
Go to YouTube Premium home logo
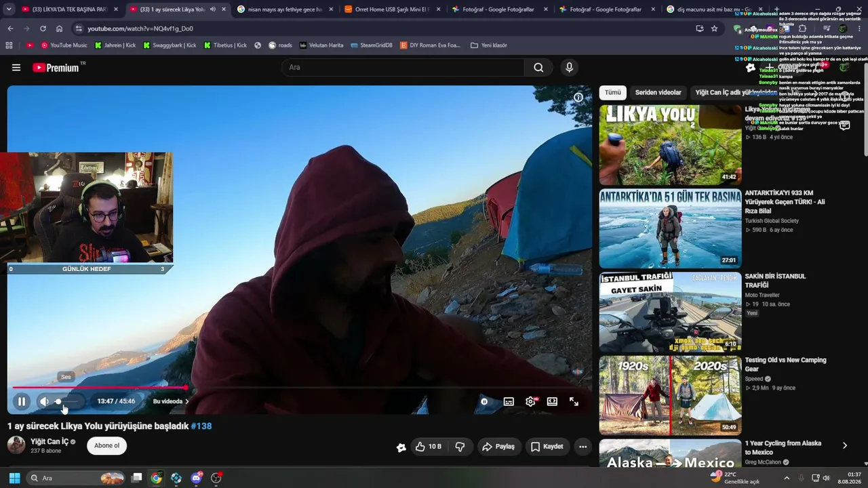click(56, 68)
